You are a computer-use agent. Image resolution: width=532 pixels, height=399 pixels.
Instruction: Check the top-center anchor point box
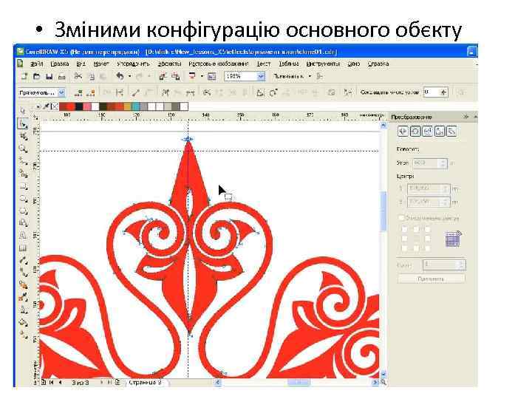pyautogui.click(x=416, y=229)
